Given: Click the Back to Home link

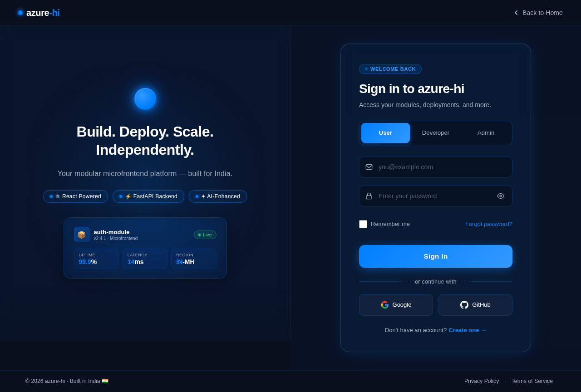Looking at the screenshot, I should click(538, 13).
